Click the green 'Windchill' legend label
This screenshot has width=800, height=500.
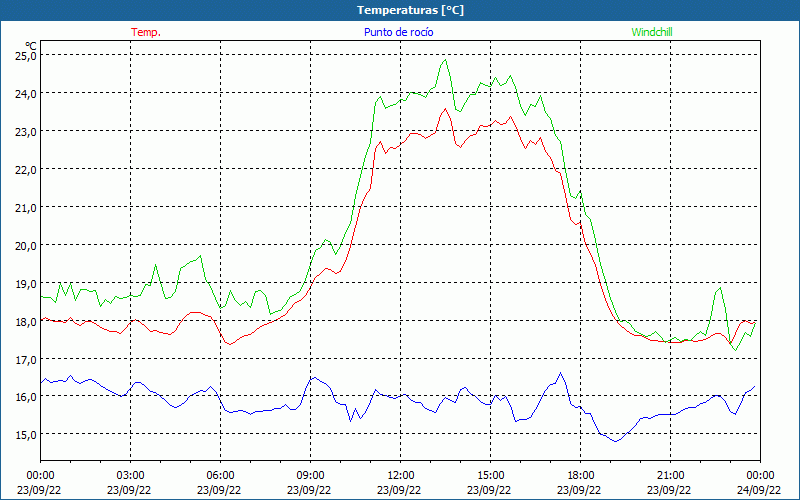652,32
